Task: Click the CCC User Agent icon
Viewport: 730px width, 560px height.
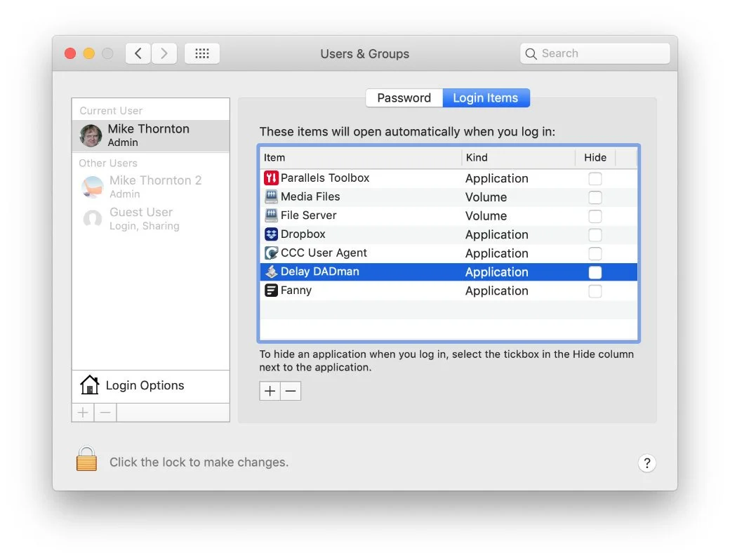Action: pos(271,253)
